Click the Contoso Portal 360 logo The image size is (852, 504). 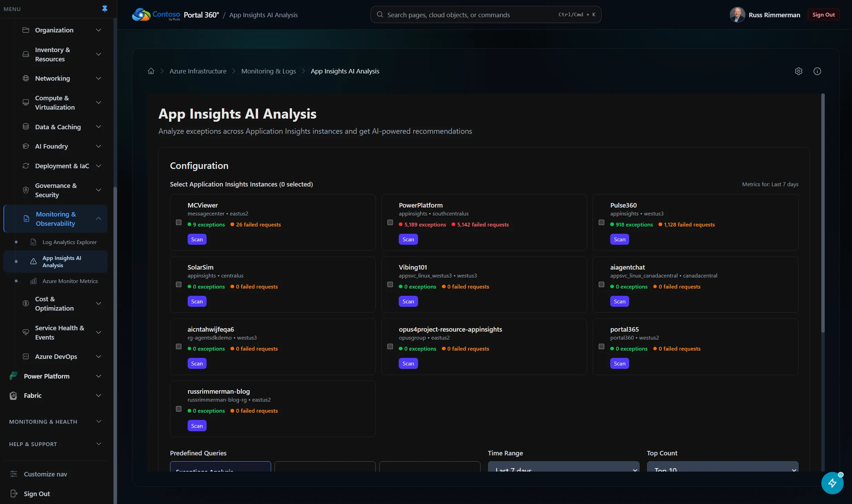[x=156, y=14]
